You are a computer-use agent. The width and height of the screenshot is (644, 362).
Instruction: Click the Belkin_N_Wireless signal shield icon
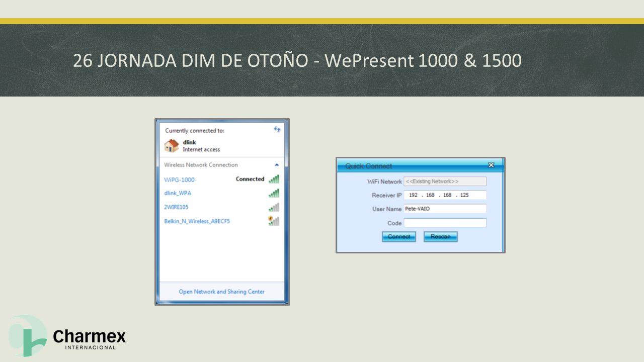click(x=274, y=221)
